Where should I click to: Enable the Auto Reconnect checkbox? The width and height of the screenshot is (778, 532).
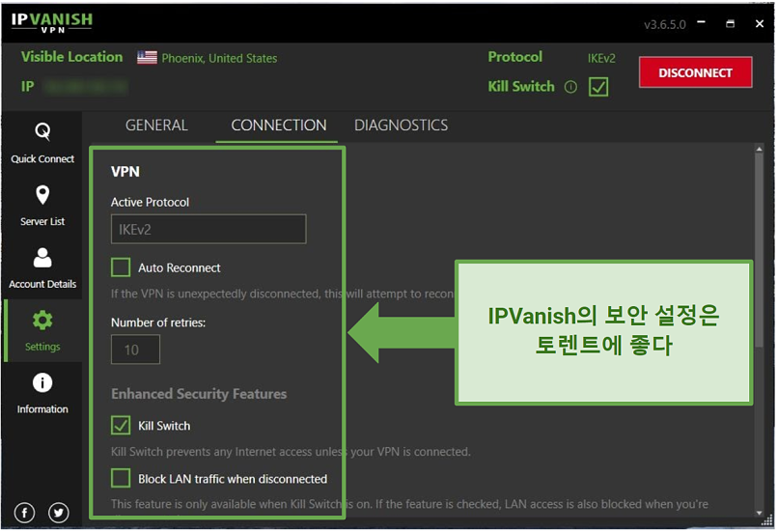[121, 267]
